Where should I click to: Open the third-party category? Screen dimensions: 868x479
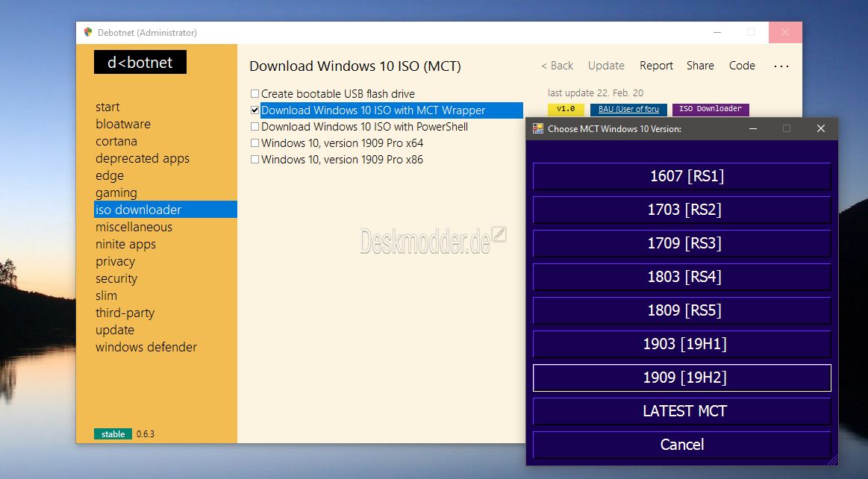click(x=125, y=313)
